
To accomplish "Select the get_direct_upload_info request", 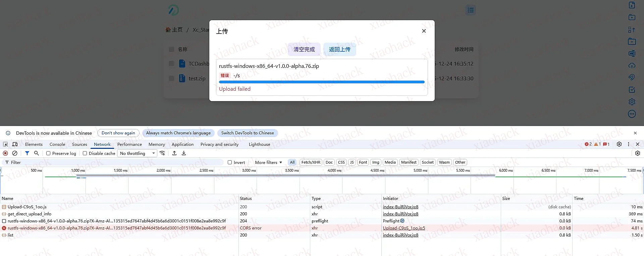I will (322, 214).
